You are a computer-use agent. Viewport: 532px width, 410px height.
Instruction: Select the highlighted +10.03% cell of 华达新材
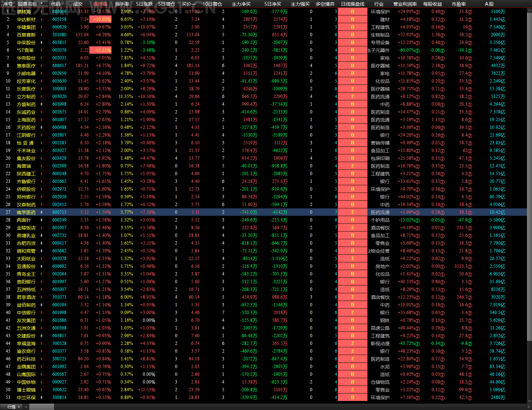coord(100,19)
